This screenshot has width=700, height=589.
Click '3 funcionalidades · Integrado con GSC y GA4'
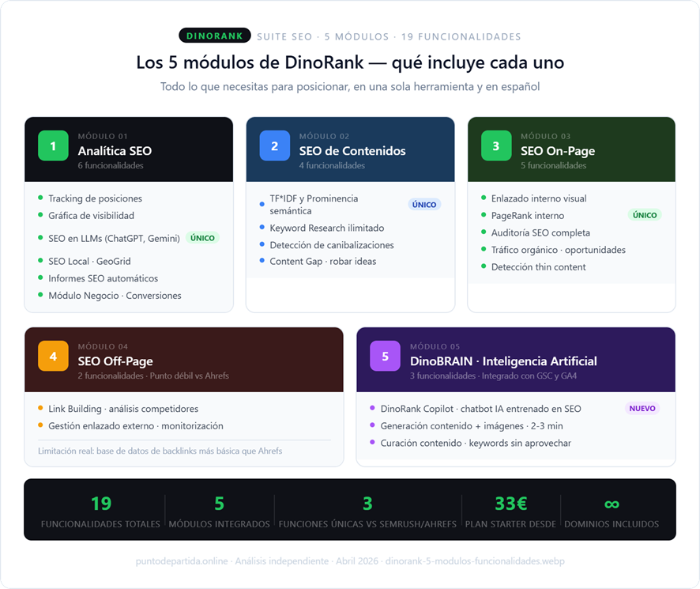[x=493, y=376]
